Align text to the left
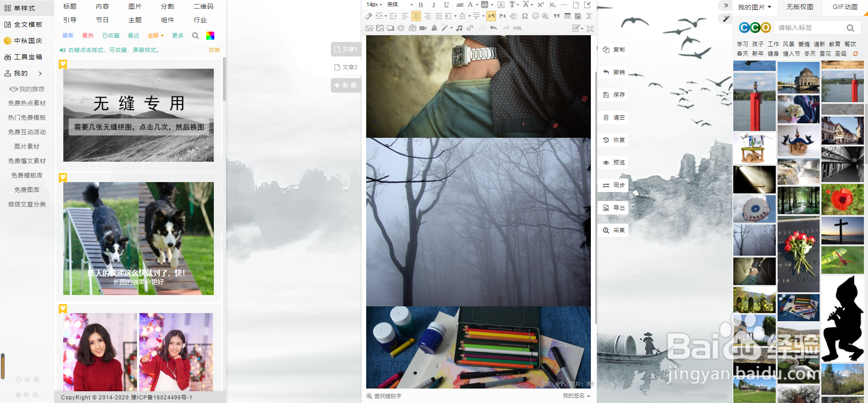 405,16
